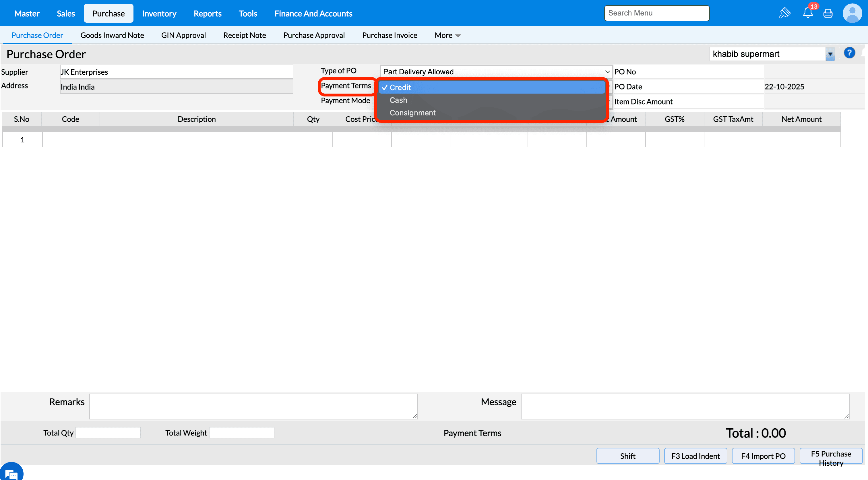
Task: Open the notifications bell icon
Action: [808, 13]
